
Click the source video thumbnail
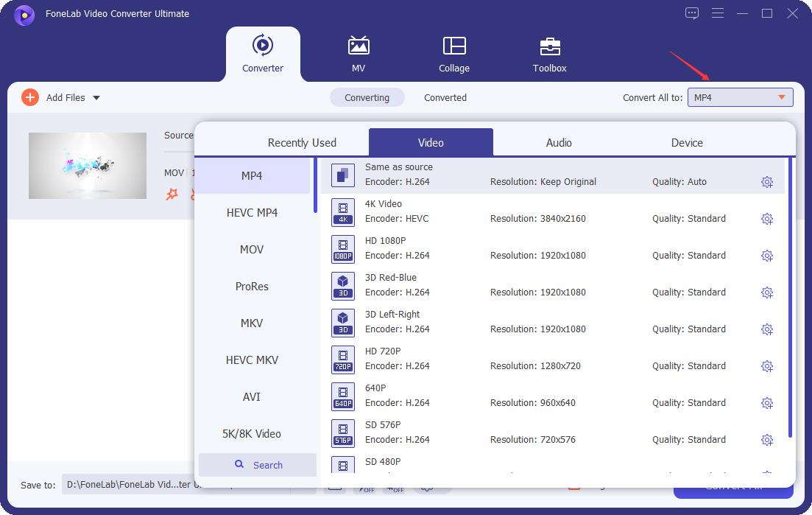[x=88, y=166]
